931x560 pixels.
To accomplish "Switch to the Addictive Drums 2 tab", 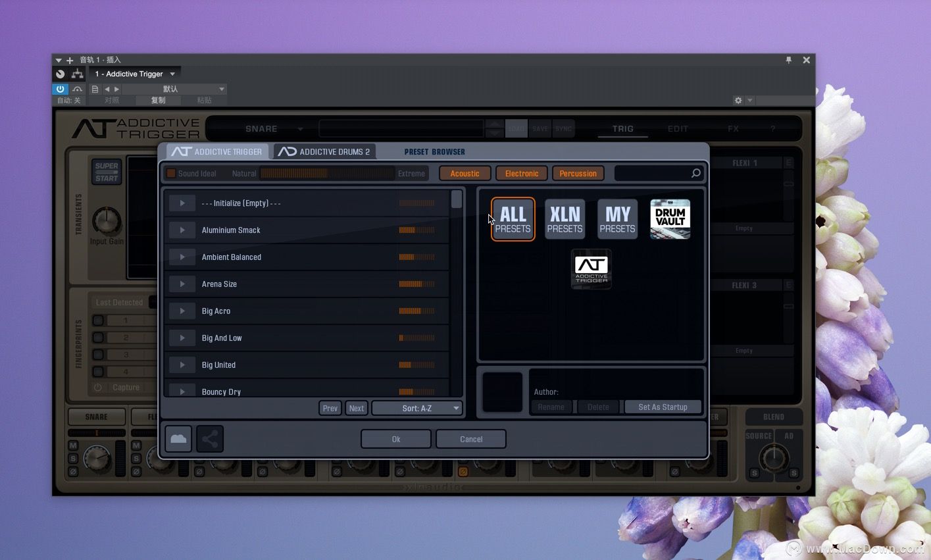I will pos(325,151).
